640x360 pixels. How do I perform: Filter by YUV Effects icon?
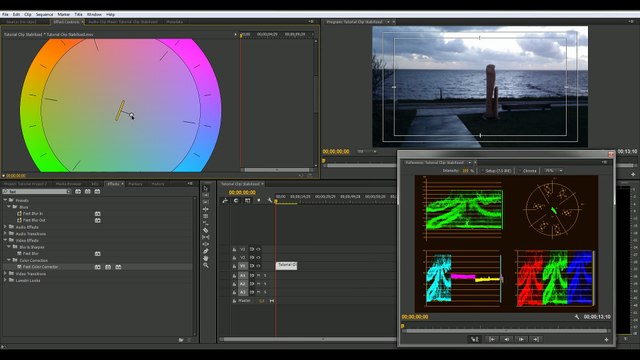pyautogui.click(x=97, y=191)
